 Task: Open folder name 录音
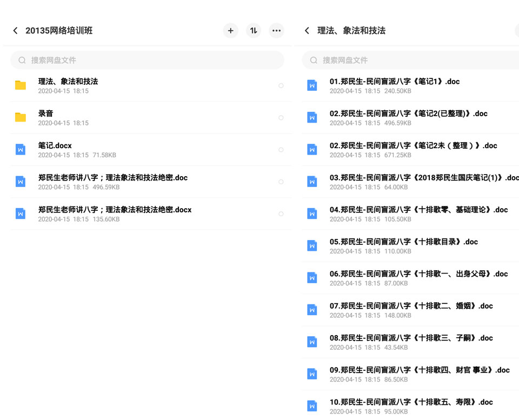(45, 114)
